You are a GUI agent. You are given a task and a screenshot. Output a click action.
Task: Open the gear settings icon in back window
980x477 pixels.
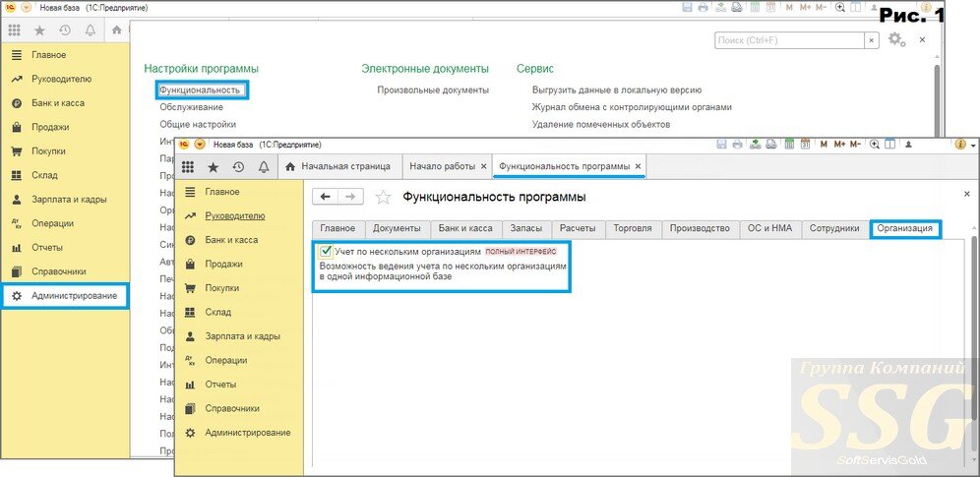897,39
